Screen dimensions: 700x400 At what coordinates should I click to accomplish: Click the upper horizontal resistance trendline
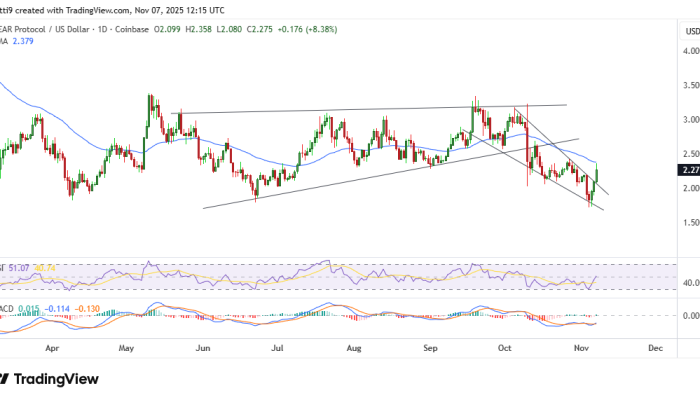point(370,109)
